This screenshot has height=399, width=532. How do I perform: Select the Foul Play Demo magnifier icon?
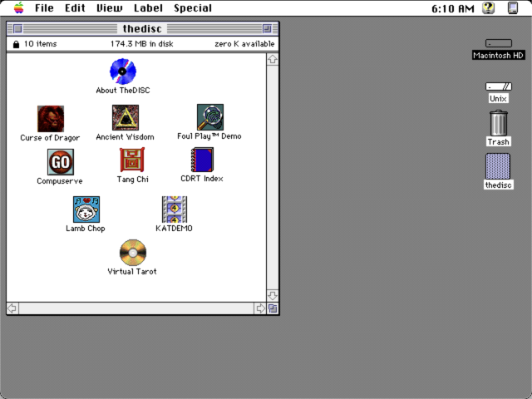(210, 117)
